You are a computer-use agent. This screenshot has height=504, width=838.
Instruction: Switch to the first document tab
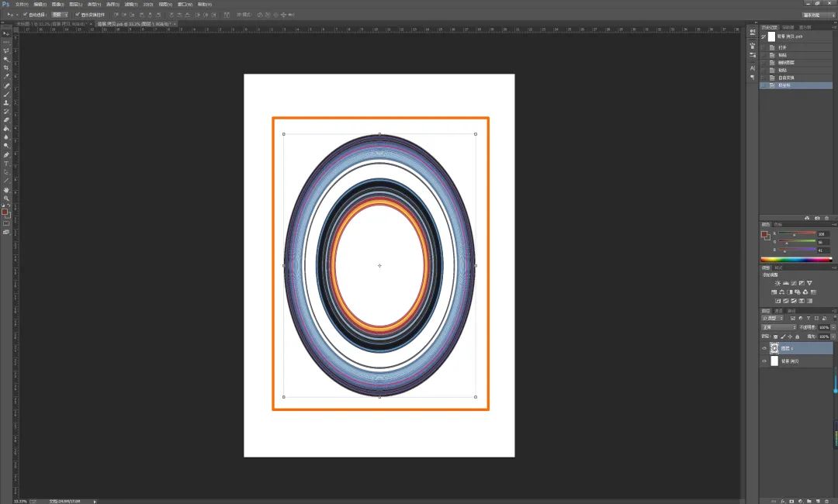(x=53, y=24)
